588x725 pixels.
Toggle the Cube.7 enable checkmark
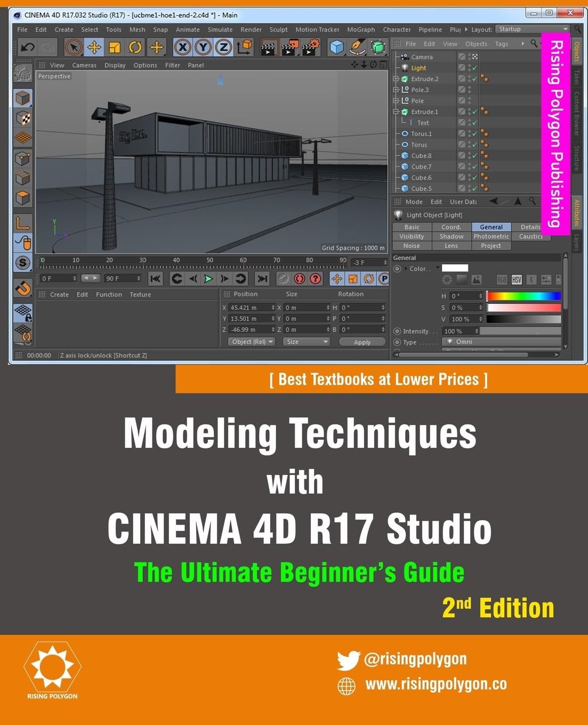pos(474,167)
